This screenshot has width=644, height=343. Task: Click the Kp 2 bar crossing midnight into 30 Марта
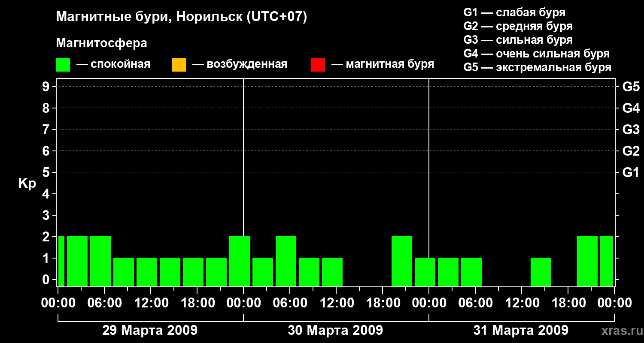tap(240, 261)
